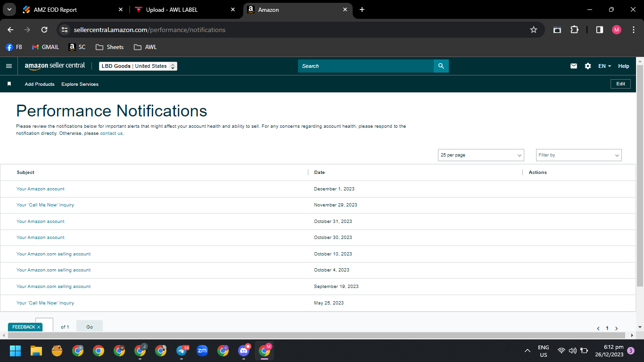Viewport: 644px width, 362px height.
Task: Open the October 10 Amazon.com selling account notification
Action: click(x=54, y=254)
